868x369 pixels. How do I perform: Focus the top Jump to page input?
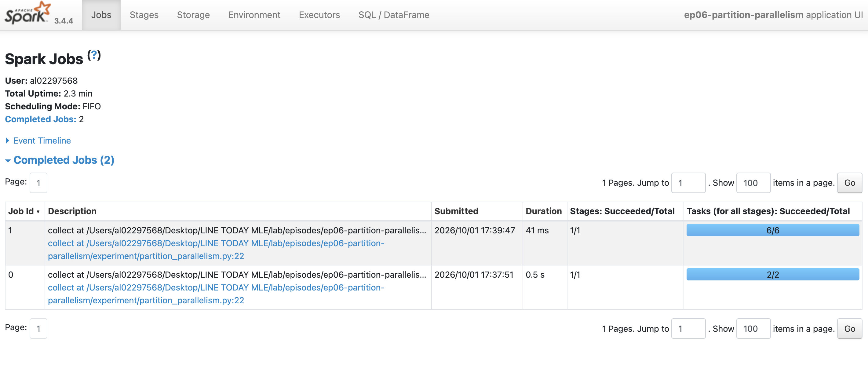688,183
